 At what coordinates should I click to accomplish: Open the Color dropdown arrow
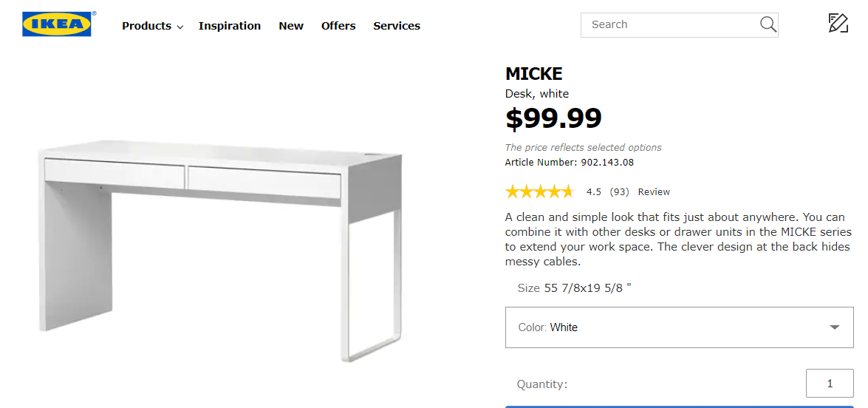coord(835,327)
